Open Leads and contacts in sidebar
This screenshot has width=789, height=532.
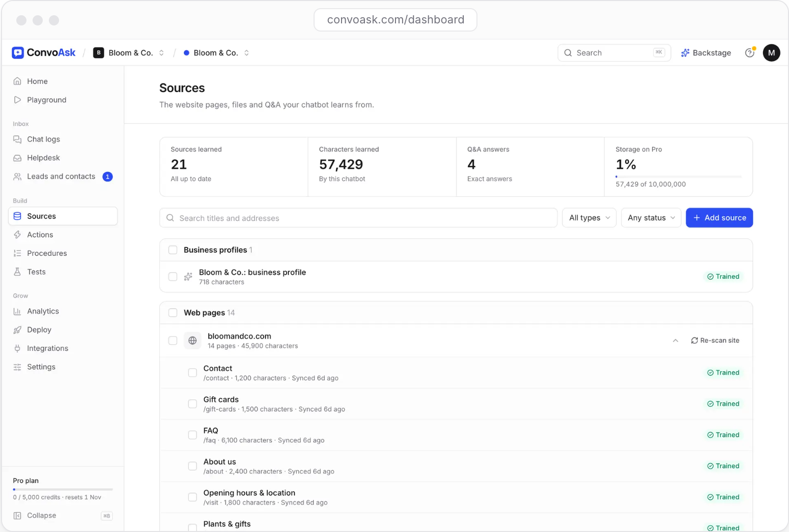tap(63, 176)
